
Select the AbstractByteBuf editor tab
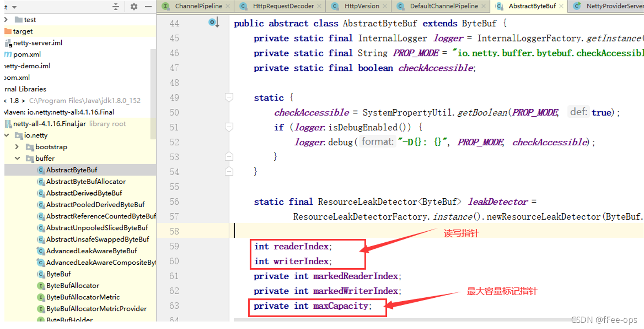click(532, 6)
